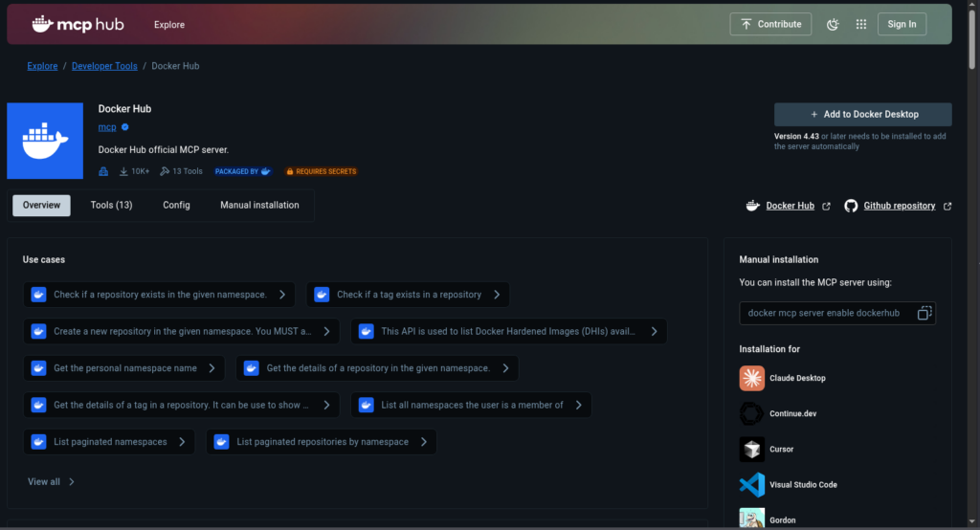Click the Sign In button

pyautogui.click(x=902, y=24)
